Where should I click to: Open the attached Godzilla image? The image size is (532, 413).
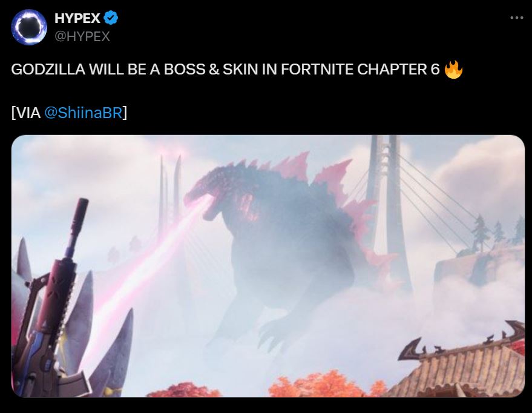click(x=268, y=266)
